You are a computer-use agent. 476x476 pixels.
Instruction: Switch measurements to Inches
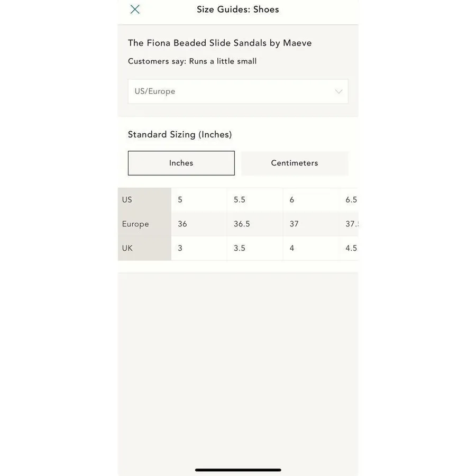181,163
